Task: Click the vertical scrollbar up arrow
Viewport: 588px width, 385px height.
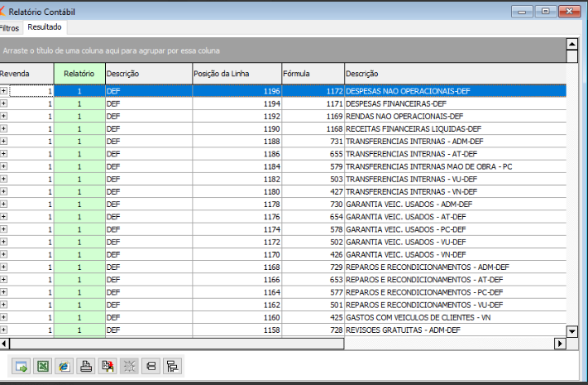Action: (x=572, y=45)
